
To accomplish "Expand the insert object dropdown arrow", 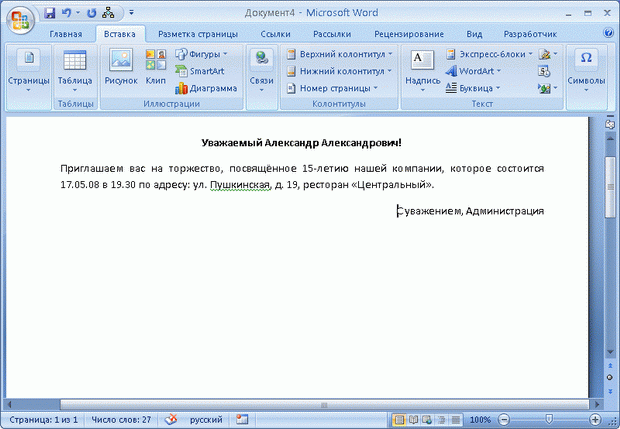I will point(556,89).
